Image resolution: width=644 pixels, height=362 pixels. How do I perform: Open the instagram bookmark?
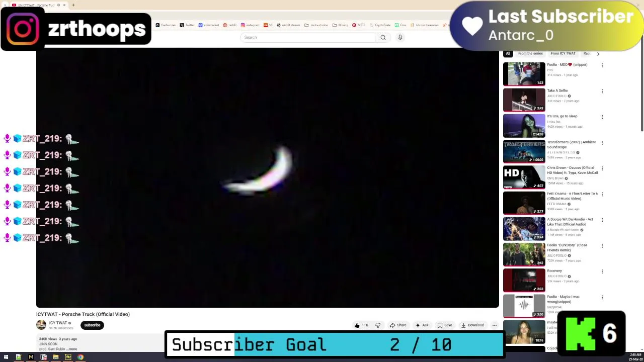coord(250,25)
